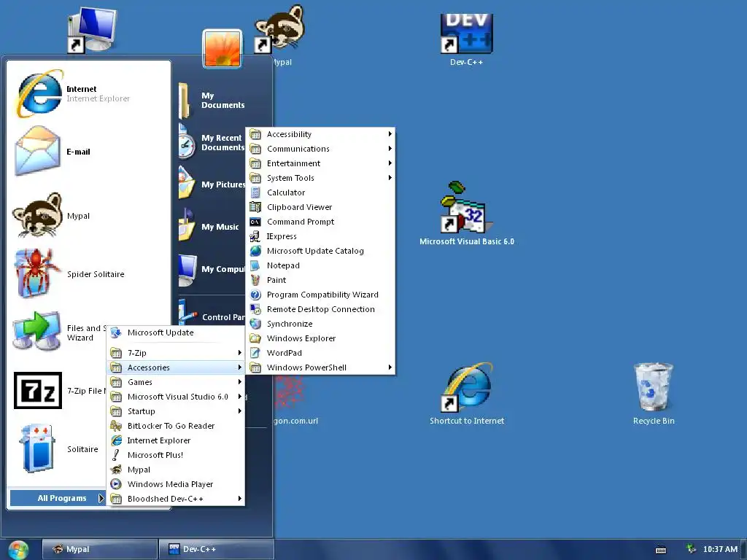Expand the System Tools submenu arrow
The image size is (747, 560).
click(x=390, y=178)
